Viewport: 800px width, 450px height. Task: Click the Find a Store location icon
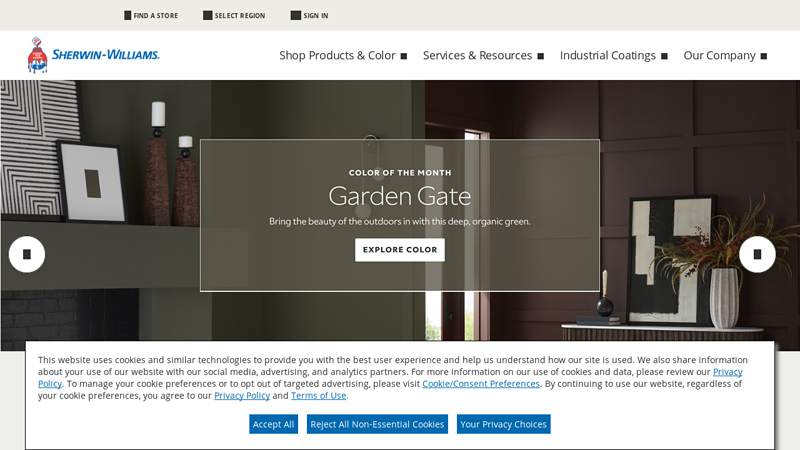pyautogui.click(x=128, y=16)
